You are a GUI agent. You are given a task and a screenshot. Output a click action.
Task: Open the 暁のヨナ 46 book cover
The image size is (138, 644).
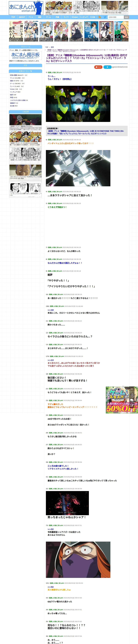click(31, 31)
